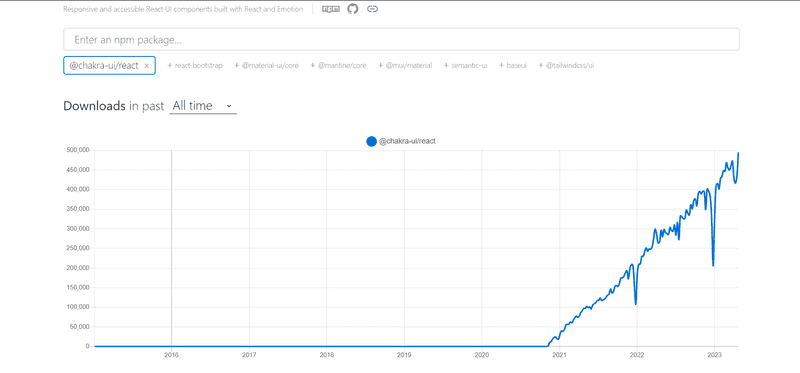
Task: Select the 2023 label on the x-axis
Action: pos(715,354)
